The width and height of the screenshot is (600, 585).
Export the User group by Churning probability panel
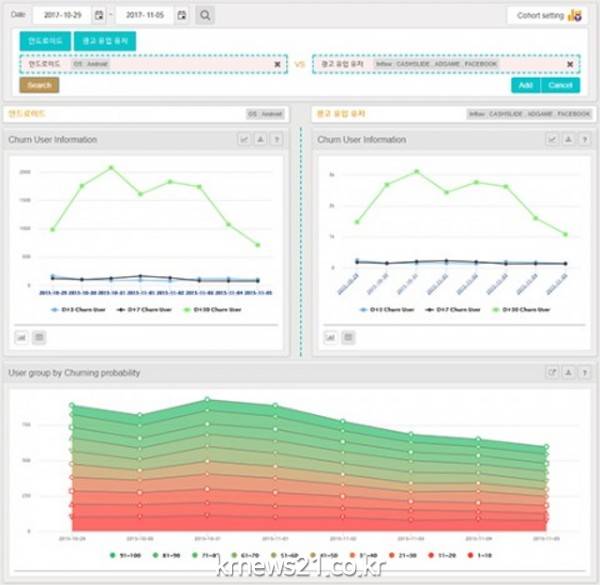click(552, 373)
